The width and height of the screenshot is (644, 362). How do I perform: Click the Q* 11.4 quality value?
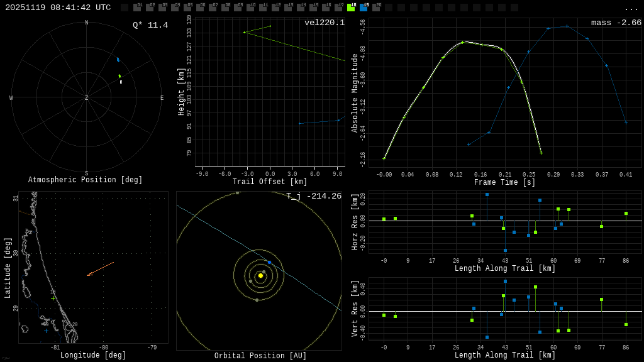[x=150, y=25]
